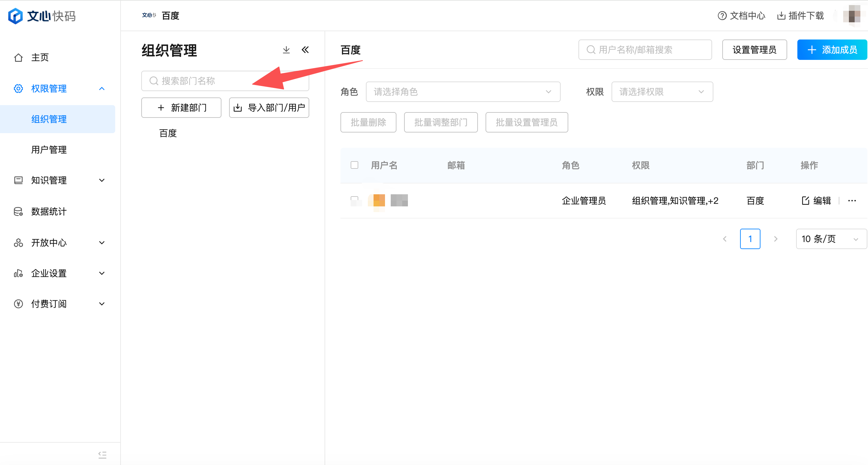Tick the checkbox for the first user row
Viewport: 868px width, 465px height.
[354, 200]
